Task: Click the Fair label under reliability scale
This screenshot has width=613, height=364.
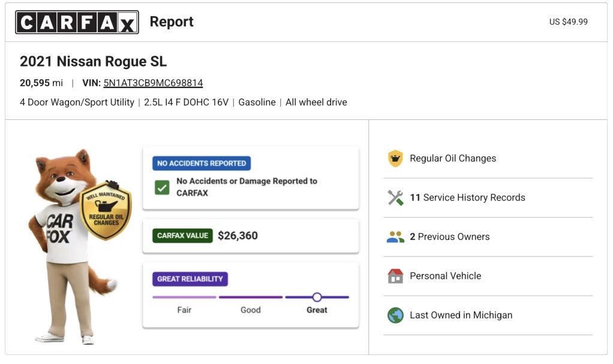Action: pyautogui.click(x=184, y=310)
